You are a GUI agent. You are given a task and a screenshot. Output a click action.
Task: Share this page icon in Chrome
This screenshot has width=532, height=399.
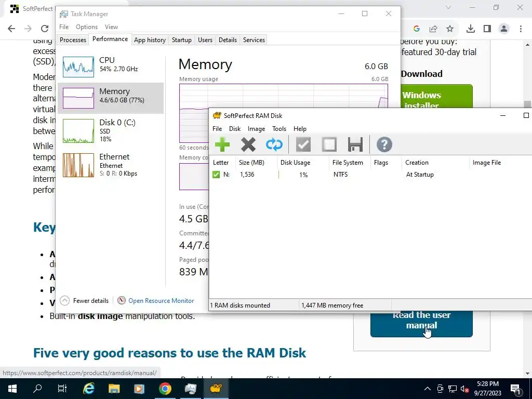tap(433, 29)
